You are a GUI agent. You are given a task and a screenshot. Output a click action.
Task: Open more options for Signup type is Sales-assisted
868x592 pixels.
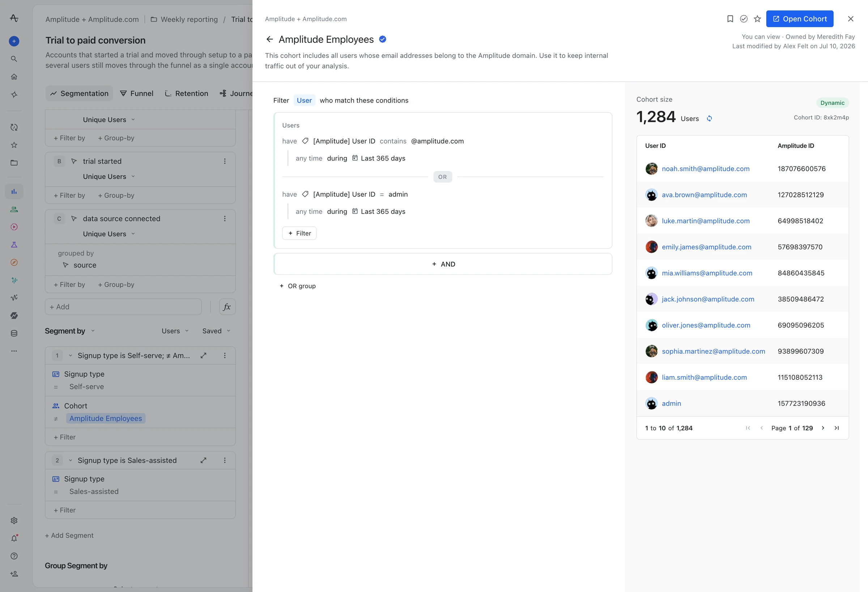click(225, 460)
